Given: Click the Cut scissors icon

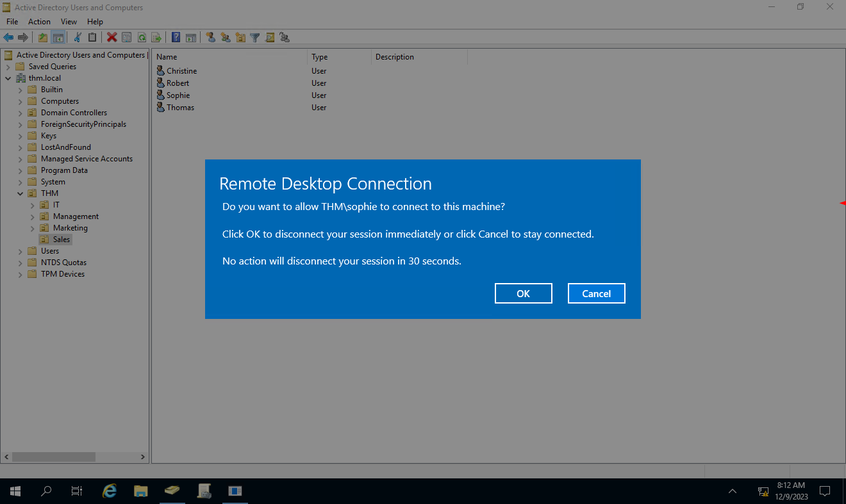Looking at the screenshot, I should pyautogui.click(x=78, y=38).
